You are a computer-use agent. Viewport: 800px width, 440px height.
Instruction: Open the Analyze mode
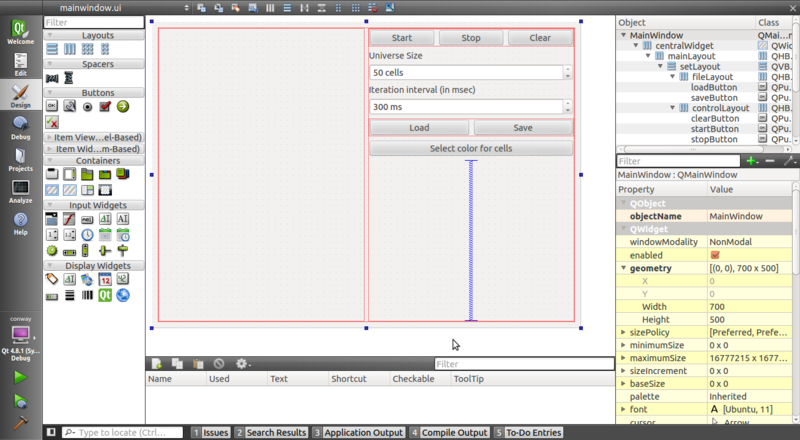[x=20, y=191]
